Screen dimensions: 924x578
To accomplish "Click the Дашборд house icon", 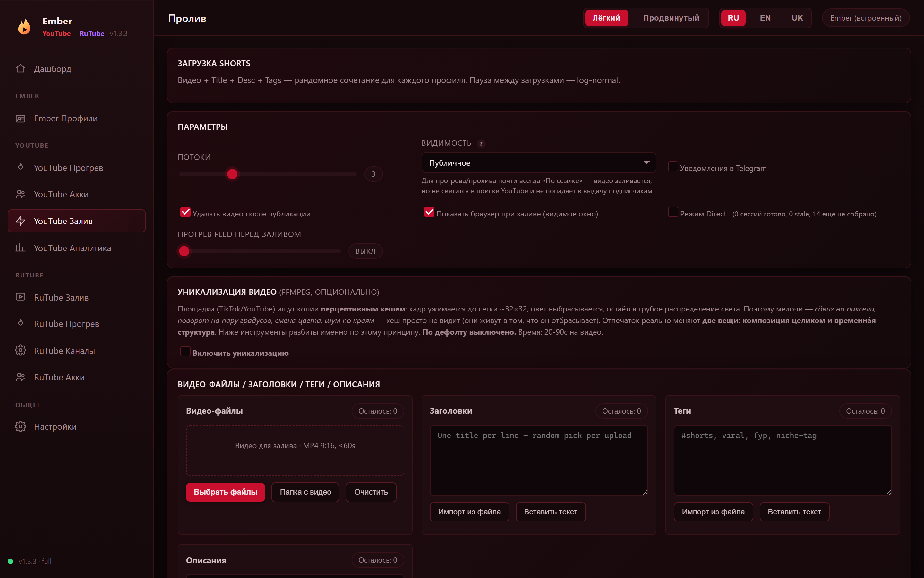I will point(21,68).
